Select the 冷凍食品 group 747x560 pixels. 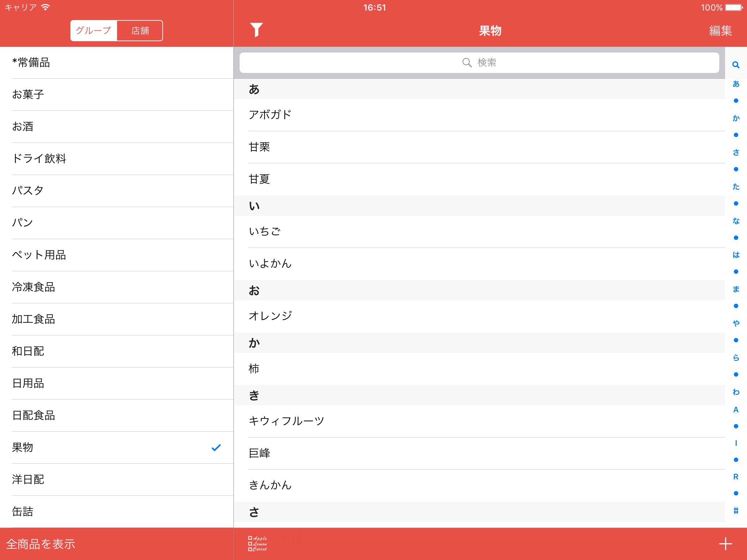[x=117, y=287]
